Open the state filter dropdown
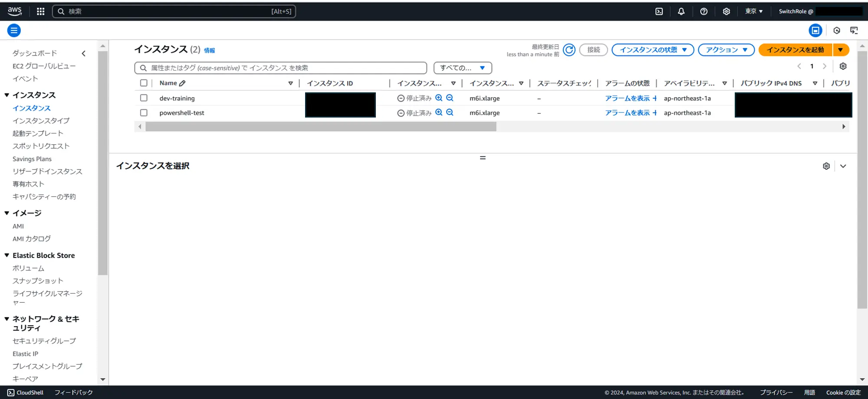 point(463,68)
